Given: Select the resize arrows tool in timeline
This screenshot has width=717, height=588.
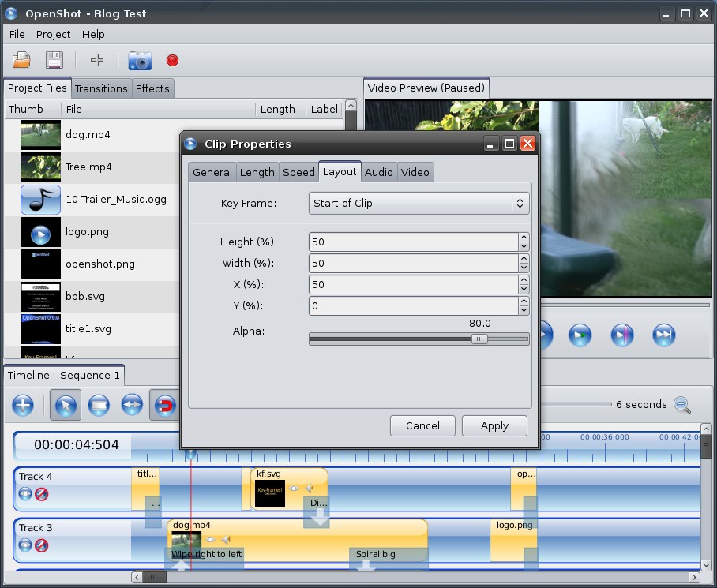Looking at the screenshot, I should (x=131, y=406).
